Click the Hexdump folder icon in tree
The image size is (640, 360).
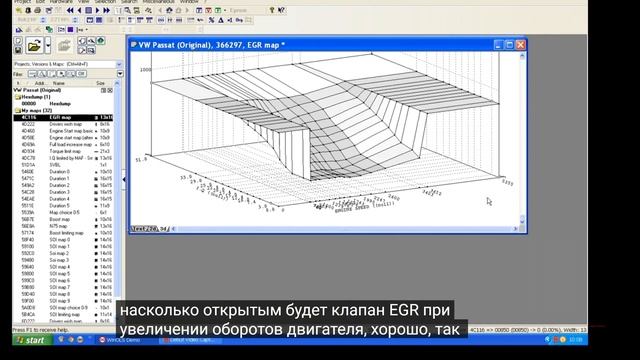18,97
